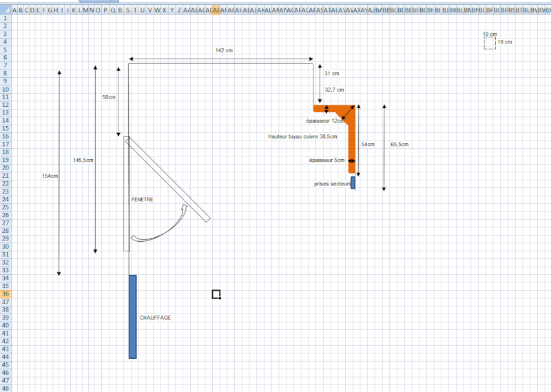Click the "154cm" label
Viewport: 551px width, 392px height.
pos(50,176)
